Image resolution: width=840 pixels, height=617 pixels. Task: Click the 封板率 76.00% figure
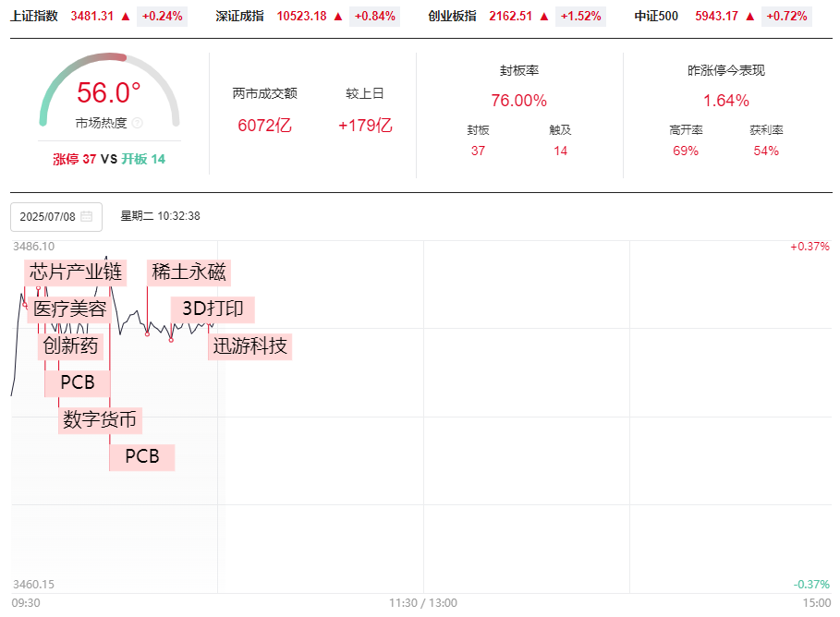[x=518, y=101]
